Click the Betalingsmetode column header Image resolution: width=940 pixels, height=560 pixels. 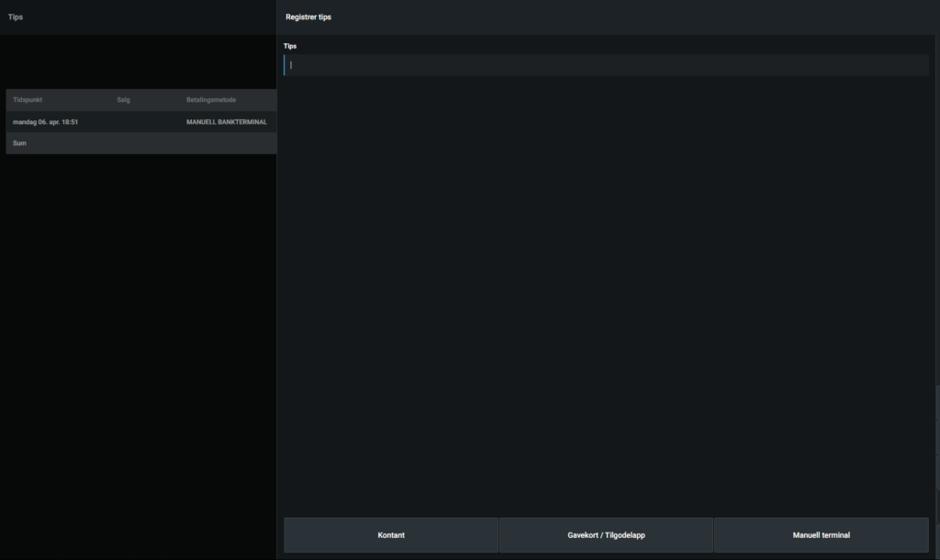coord(211,99)
